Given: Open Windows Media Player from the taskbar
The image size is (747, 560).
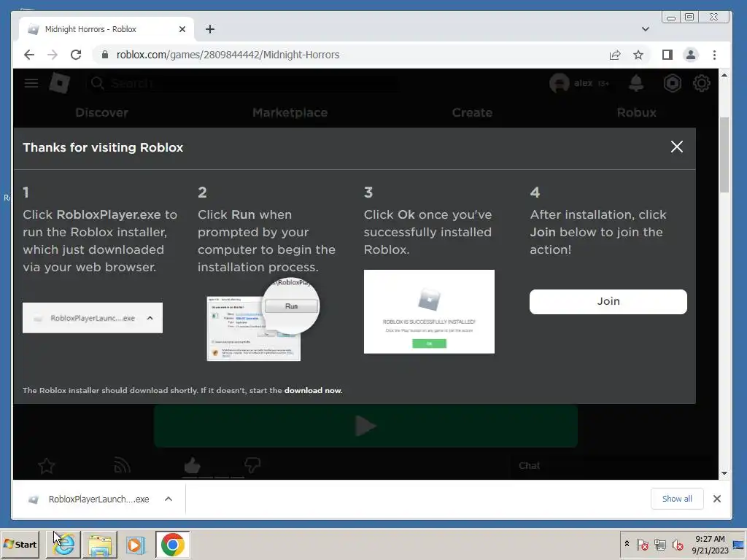Looking at the screenshot, I should (136, 544).
